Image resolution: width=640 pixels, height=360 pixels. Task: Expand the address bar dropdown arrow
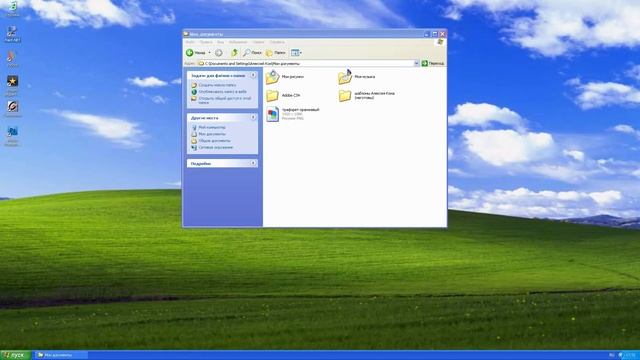tap(416, 63)
